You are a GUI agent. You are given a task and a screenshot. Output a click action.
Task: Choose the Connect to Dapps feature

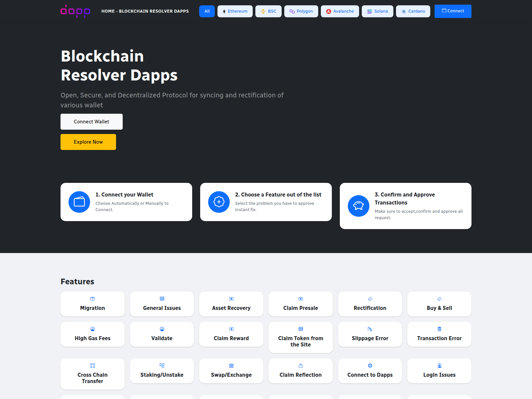click(370, 371)
